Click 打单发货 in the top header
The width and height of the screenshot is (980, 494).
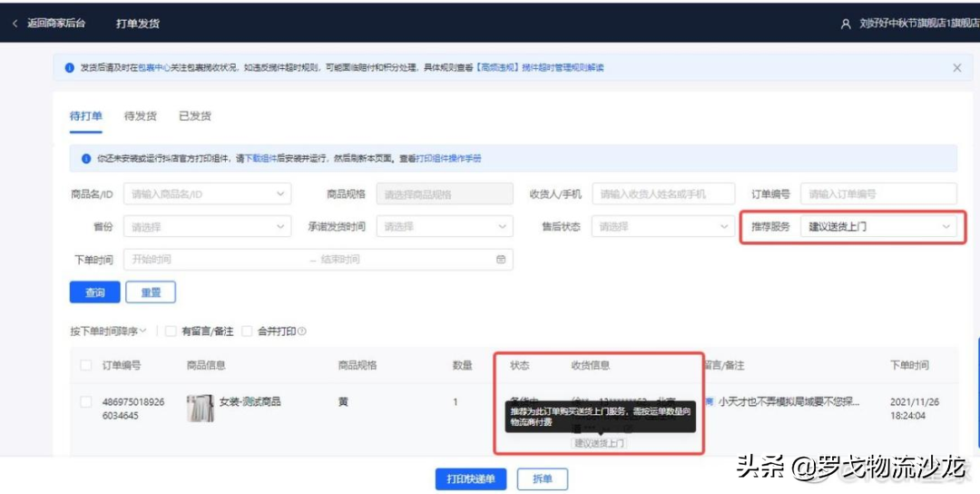click(x=138, y=24)
